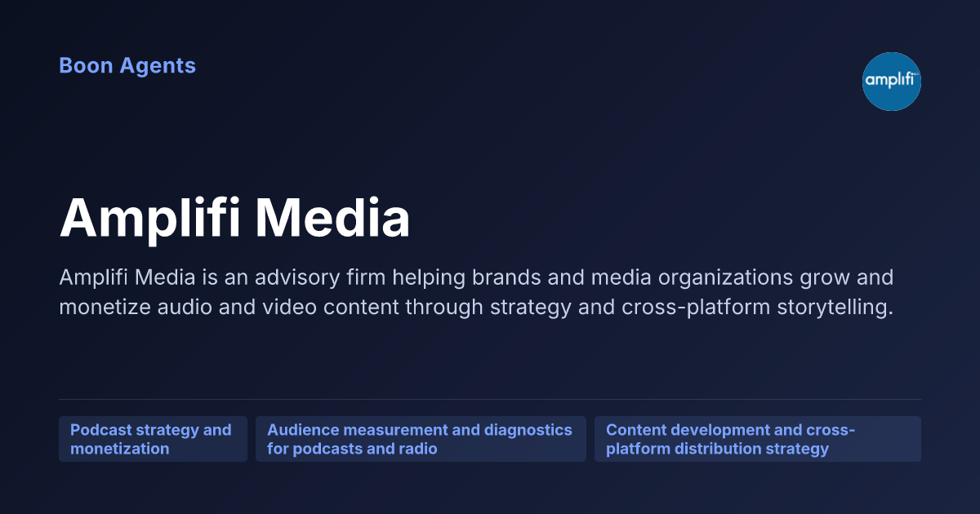
Task: Select the Amplifi Media headline
Action: 235,218
